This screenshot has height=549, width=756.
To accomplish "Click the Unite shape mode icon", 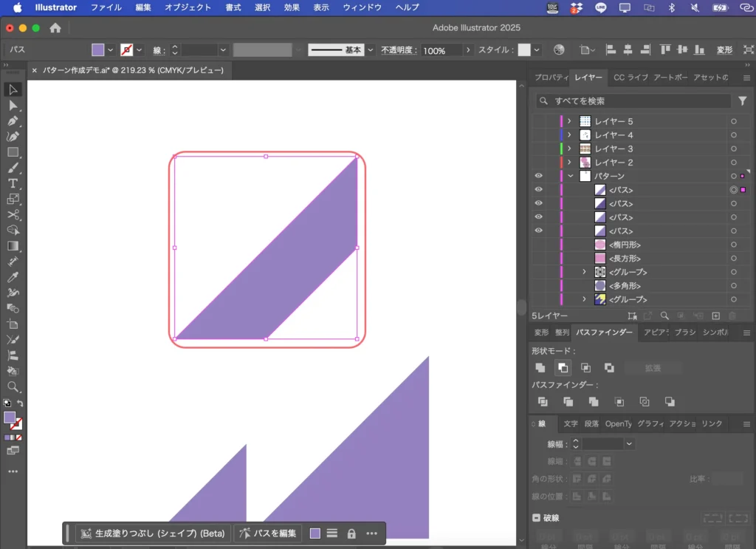I will coord(540,367).
